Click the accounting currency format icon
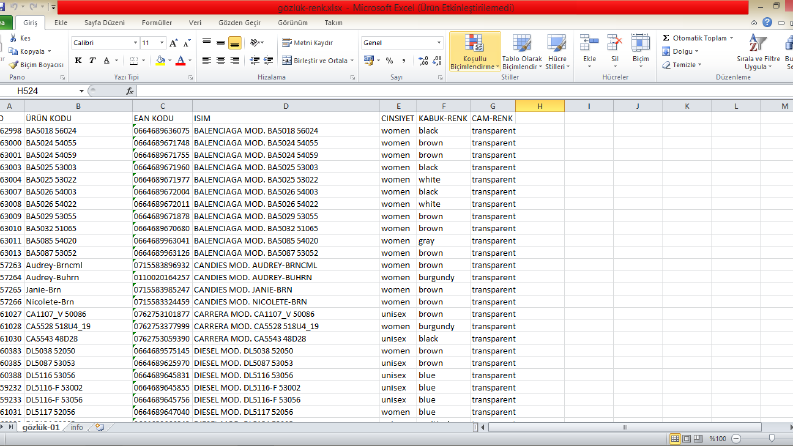This screenshot has width=793, height=446. [369, 61]
